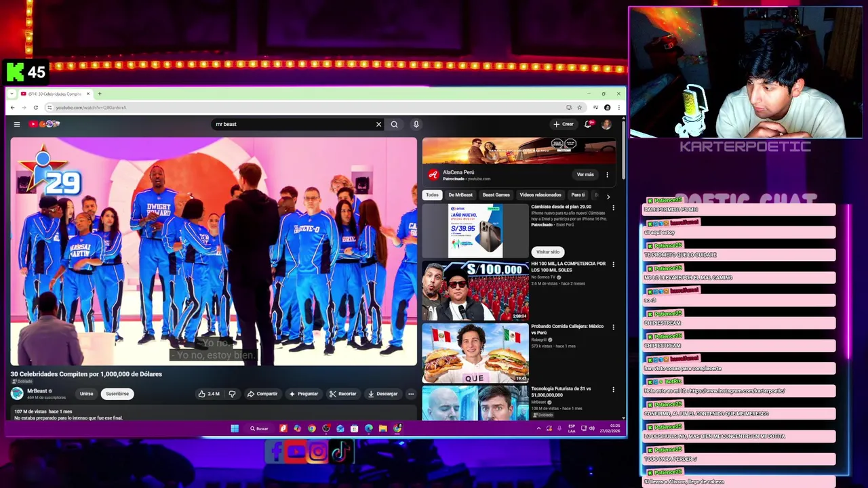The width and height of the screenshot is (868, 488).
Task: Click the taskbar Buscar search box
Action: pyautogui.click(x=259, y=428)
